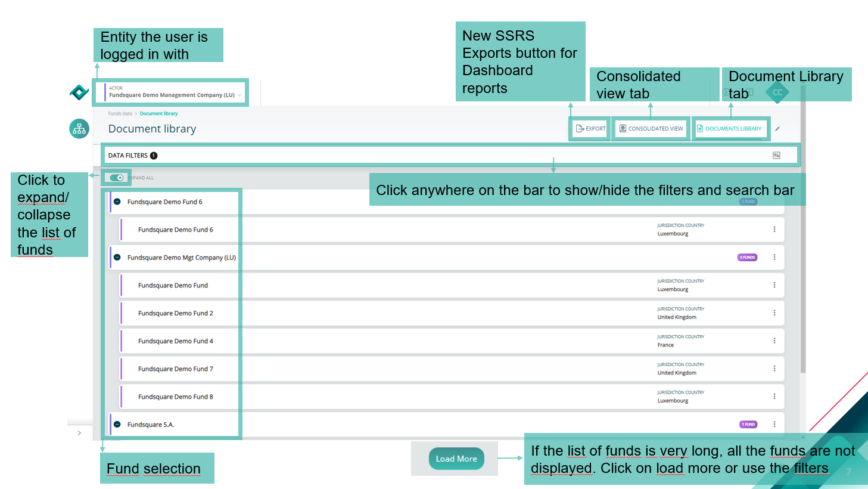Select the Fundsquare Demo Fund 4 row
Viewport: 868px width, 489px height.
click(452, 341)
